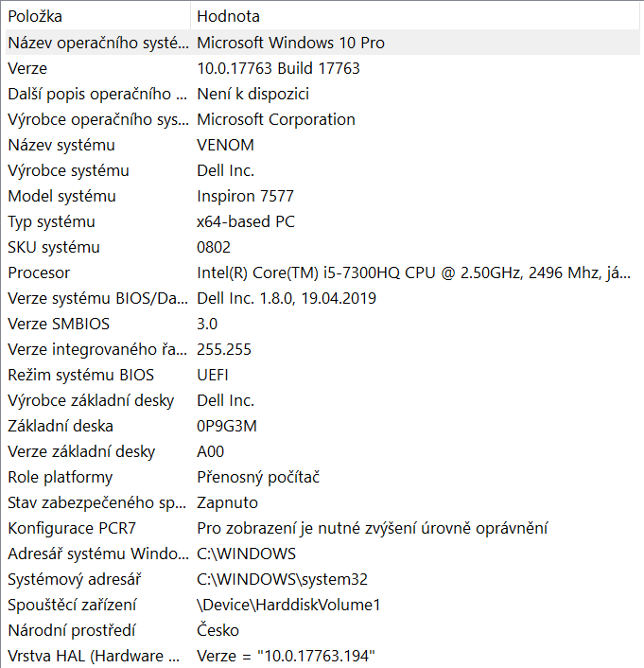Click the Výrobce systému row
This screenshot has width=644, height=668.
coord(68,170)
